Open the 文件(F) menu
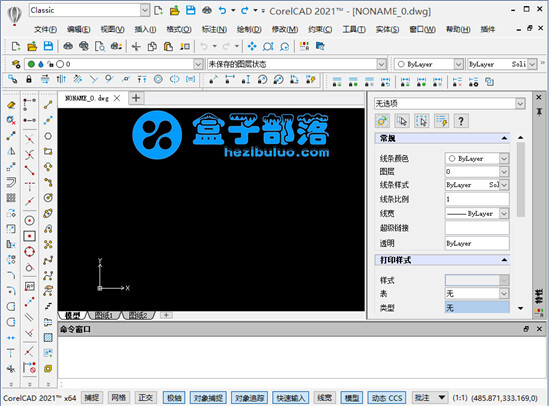Image resolution: width=550 pixels, height=406 pixels. point(46,29)
